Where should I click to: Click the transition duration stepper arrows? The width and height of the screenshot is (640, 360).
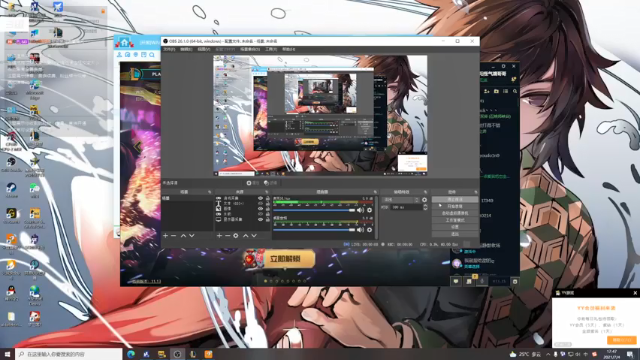[x=425, y=207]
